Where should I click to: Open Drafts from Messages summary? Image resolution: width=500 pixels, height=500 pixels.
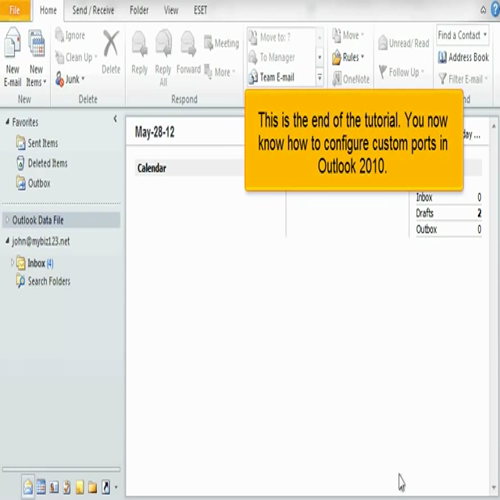pos(448,213)
